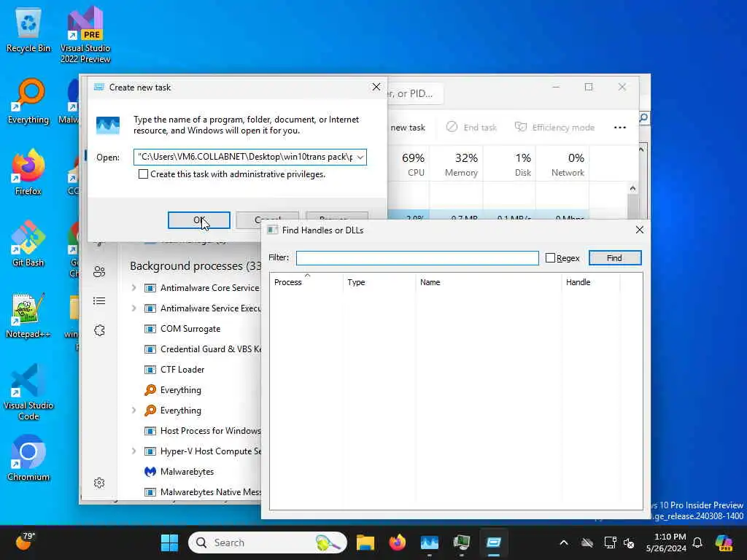Expand Antimalware Core Service row
Screen dimensions: 747x560
[x=134, y=287]
